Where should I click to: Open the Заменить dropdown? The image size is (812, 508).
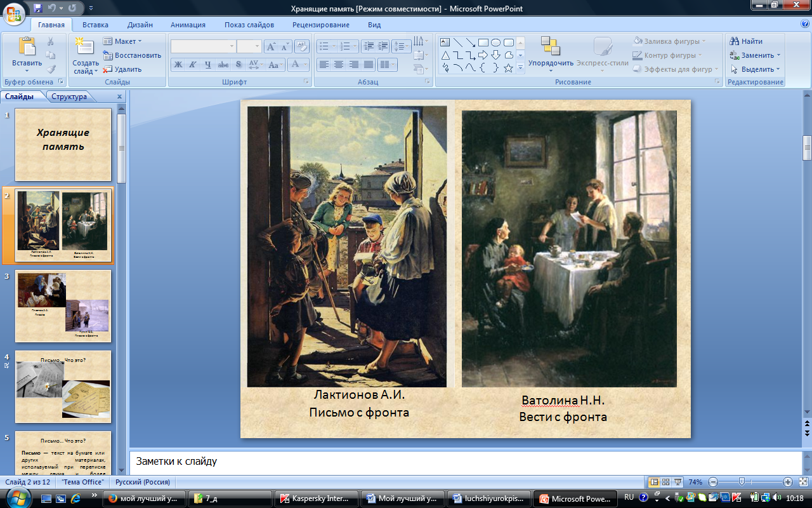(756, 55)
